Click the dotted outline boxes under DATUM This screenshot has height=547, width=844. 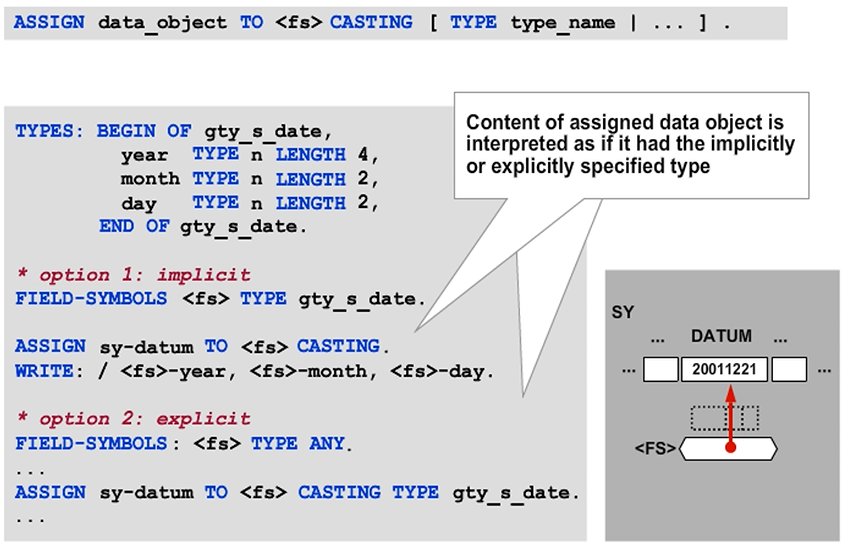pos(725,417)
